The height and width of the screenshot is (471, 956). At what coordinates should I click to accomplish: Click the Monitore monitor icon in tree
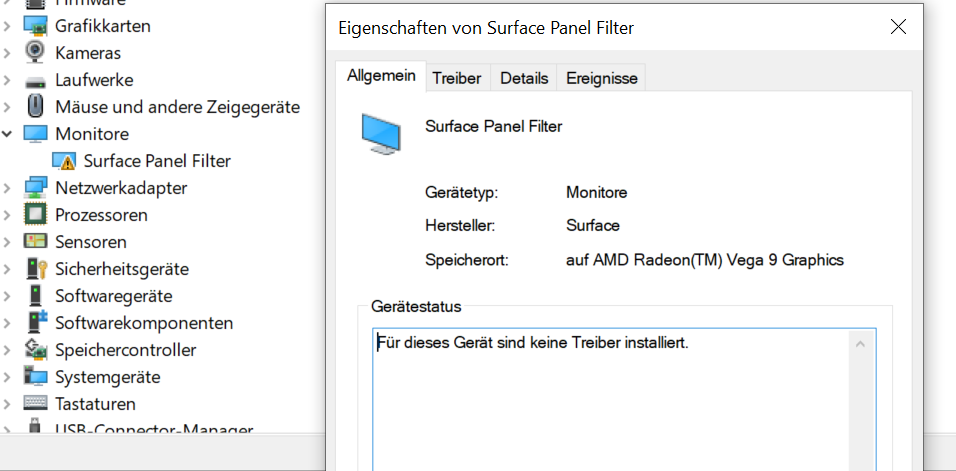35,133
